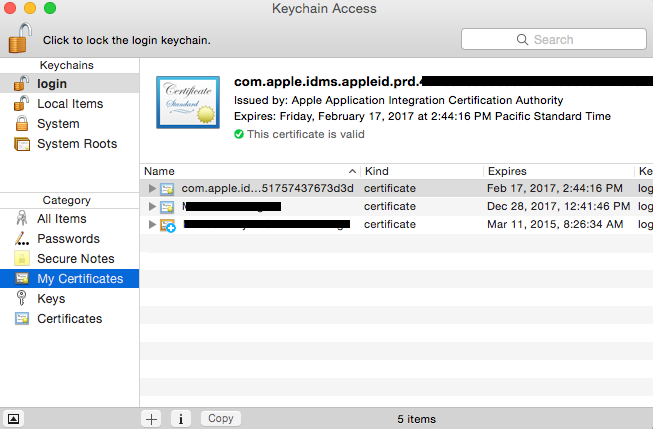Select the My Certificates category
653x429 pixels.
point(70,278)
